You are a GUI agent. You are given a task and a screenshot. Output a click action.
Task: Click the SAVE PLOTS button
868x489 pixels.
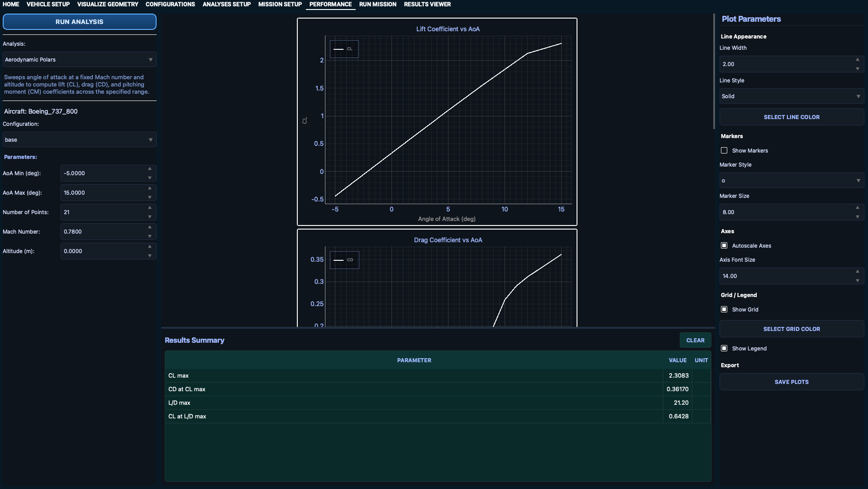pos(792,382)
